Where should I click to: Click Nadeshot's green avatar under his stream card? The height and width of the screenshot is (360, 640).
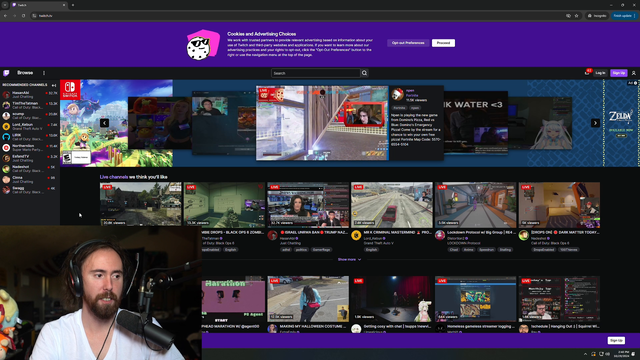(523, 236)
